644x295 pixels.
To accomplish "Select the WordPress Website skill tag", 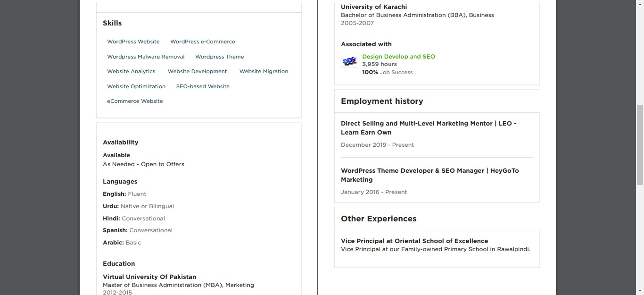I will pyautogui.click(x=133, y=42).
